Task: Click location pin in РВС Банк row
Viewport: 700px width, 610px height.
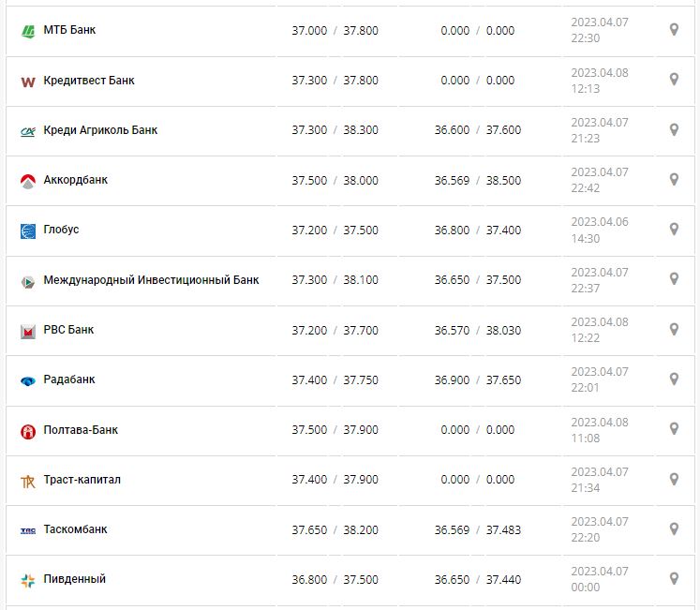Action: click(x=673, y=329)
